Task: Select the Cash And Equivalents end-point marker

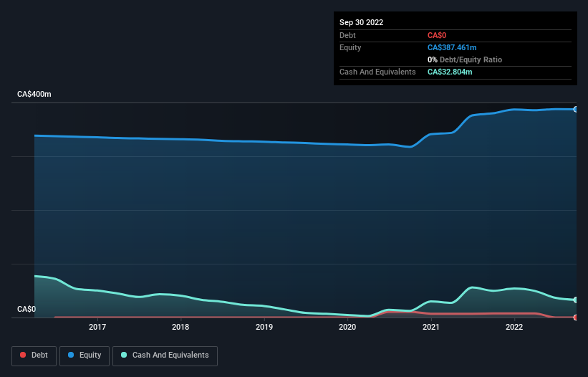Action: coord(576,300)
